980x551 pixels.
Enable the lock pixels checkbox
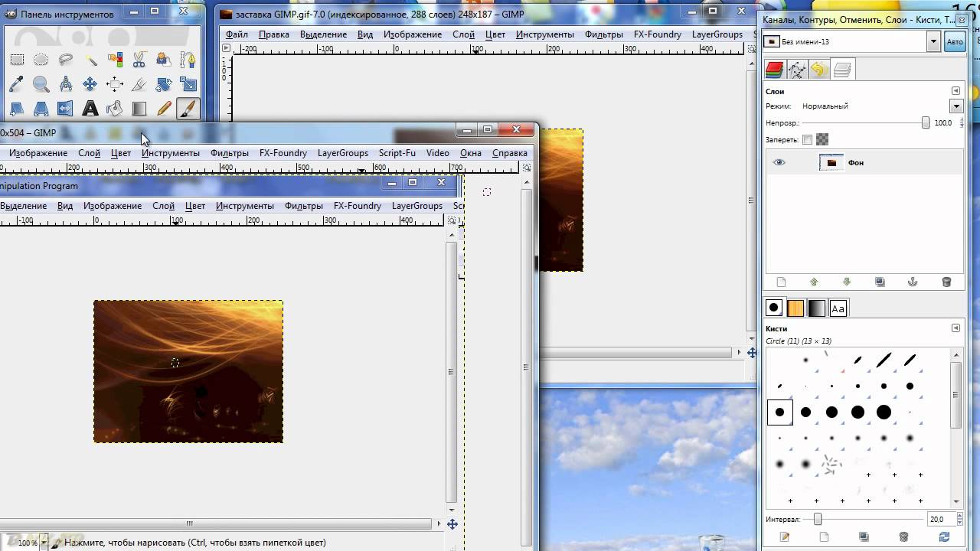point(807,139)
